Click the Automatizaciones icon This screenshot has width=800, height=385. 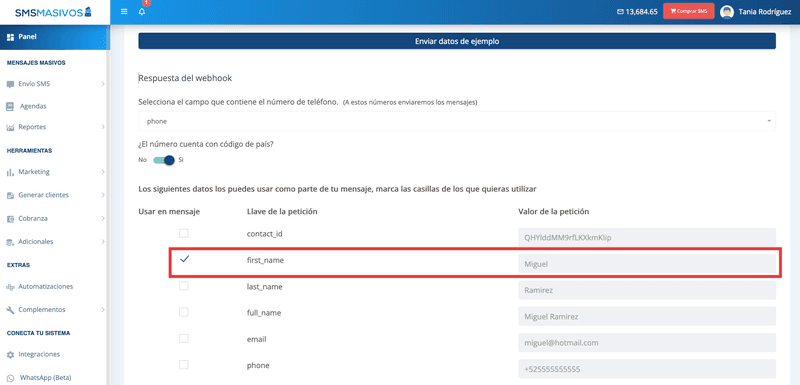tap(10, 287)
